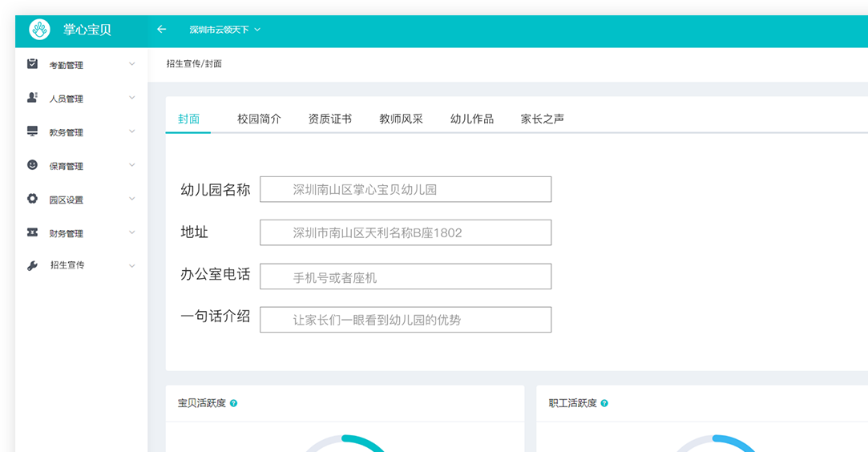Expand the 考勤管理 menu chevron
Image resolution: width=868 pixels, height=452 pixels.
132,64
